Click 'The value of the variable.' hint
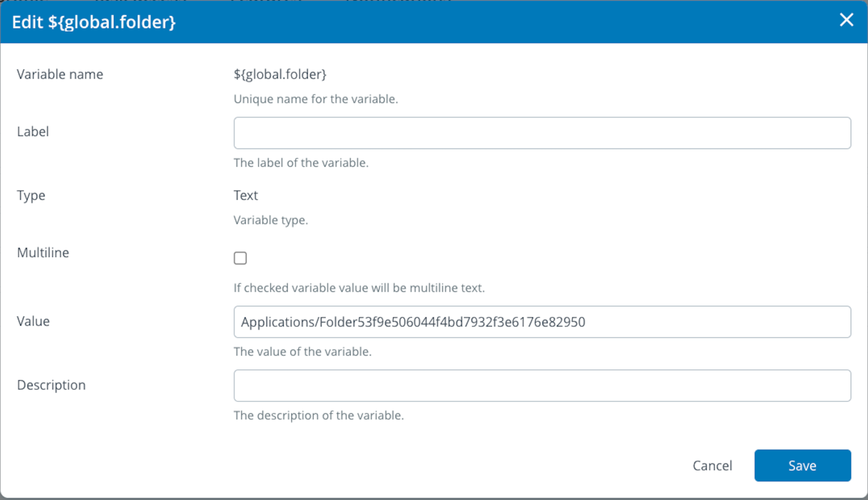Screen dimensions: 868x500 (303, 352)
